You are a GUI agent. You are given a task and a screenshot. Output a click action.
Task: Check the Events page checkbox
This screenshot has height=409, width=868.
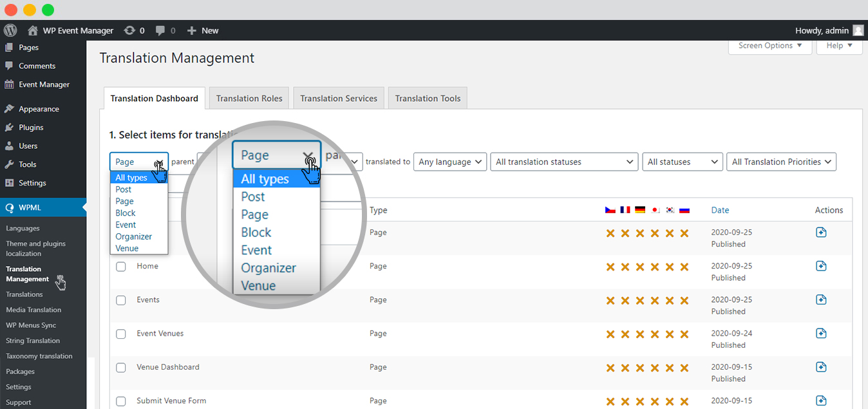(x=121, y=300)
